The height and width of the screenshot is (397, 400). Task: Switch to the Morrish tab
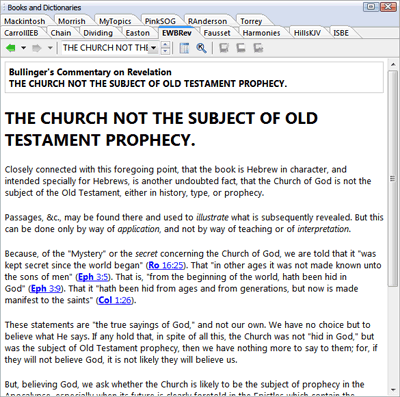(x=72, y=21)
